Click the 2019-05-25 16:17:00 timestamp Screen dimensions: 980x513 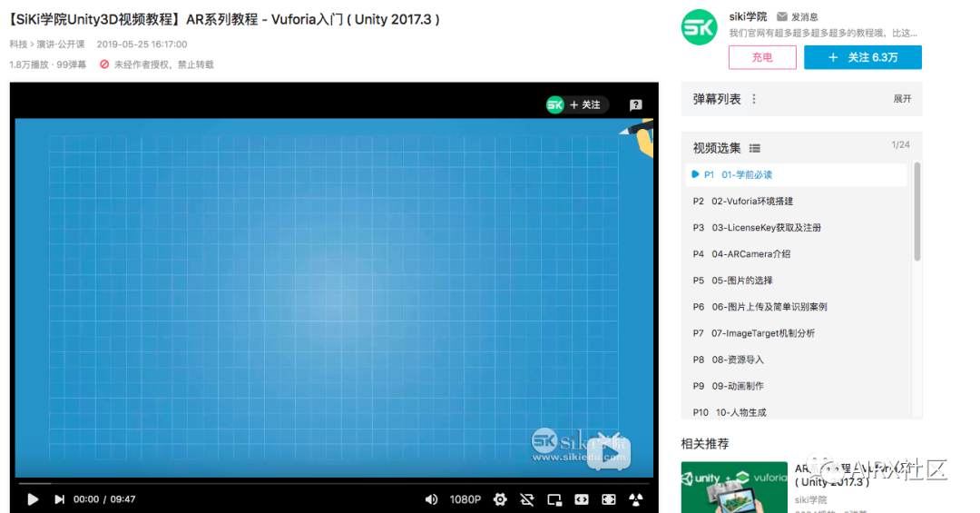[x=142, y=44]
